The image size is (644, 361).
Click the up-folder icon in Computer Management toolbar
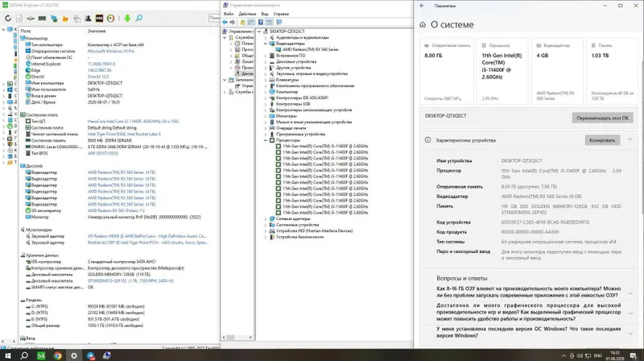pos(243,23)
